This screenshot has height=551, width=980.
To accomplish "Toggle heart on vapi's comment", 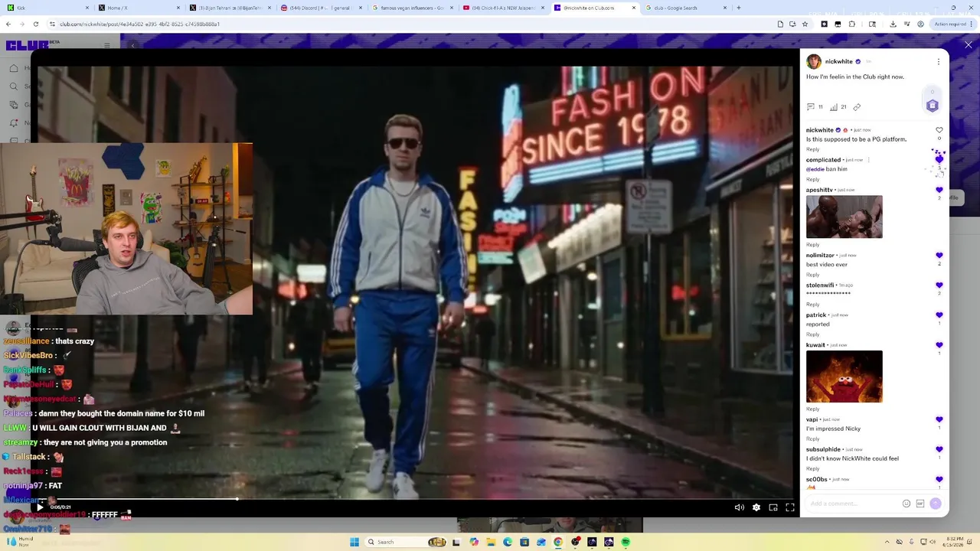I will click(939, 419).
